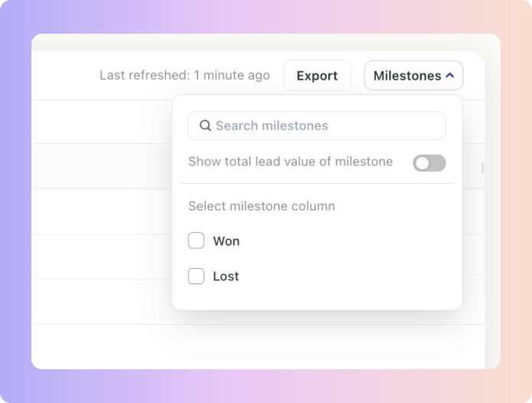Enable the total lead value toggle
Image resolution: width=532 pixels, height=403 pixels.
click(429, 163)
